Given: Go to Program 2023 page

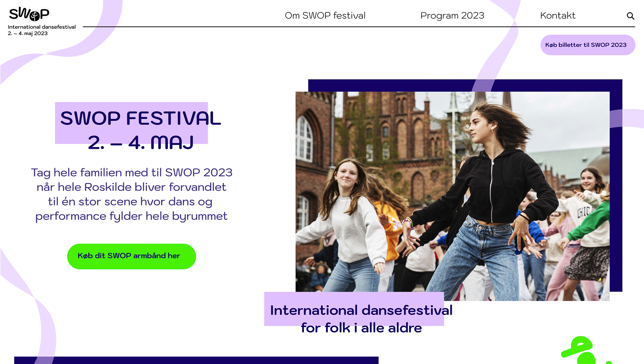Looking at the screenshot, I should (x=452, y=16).
